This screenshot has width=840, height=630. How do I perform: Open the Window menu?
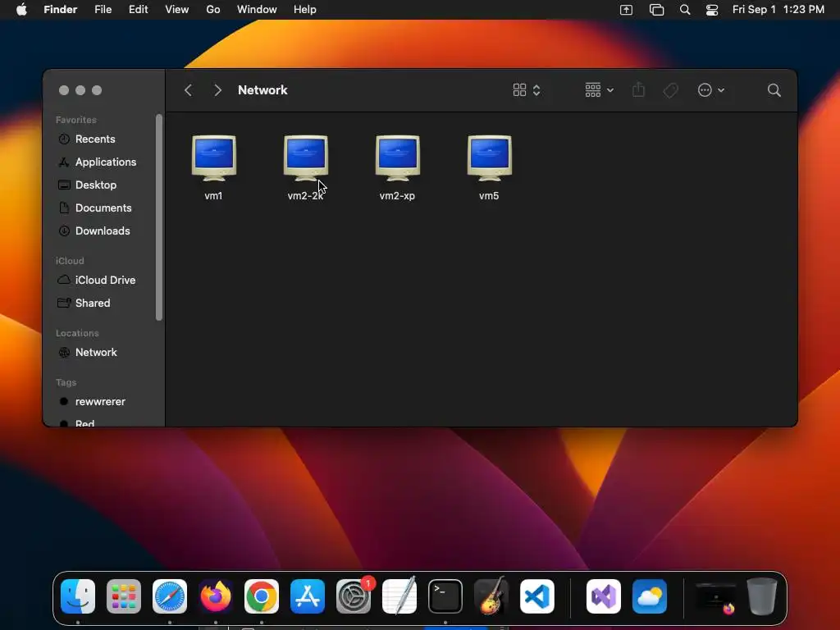[x=257, y=10]
